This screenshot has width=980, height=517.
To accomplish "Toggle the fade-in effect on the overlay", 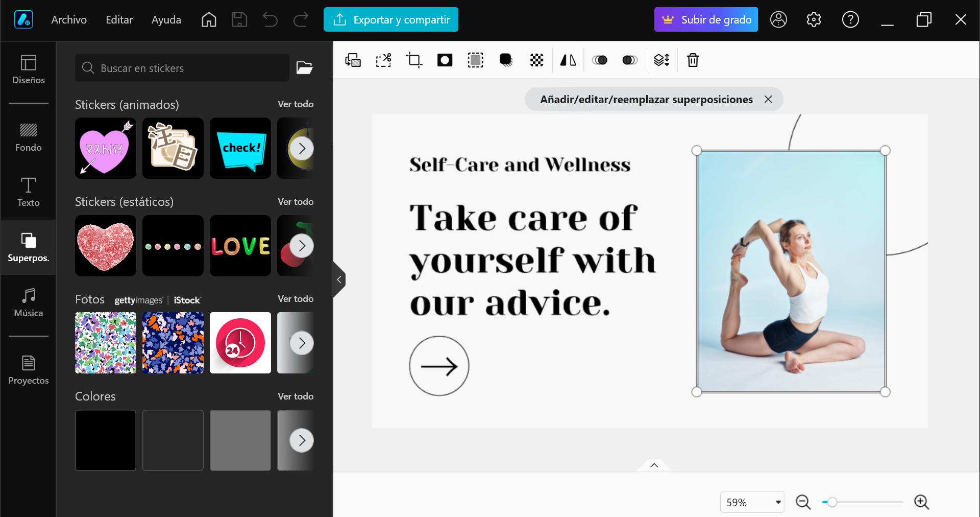I will (600, 60).
